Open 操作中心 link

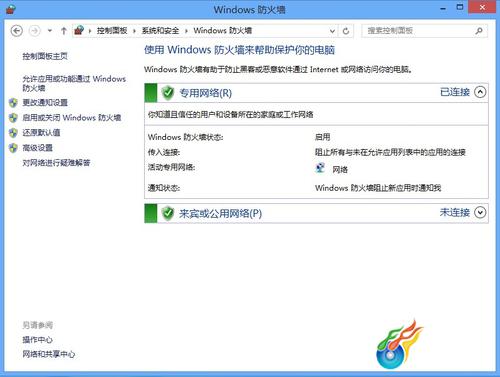click(37, 340)
